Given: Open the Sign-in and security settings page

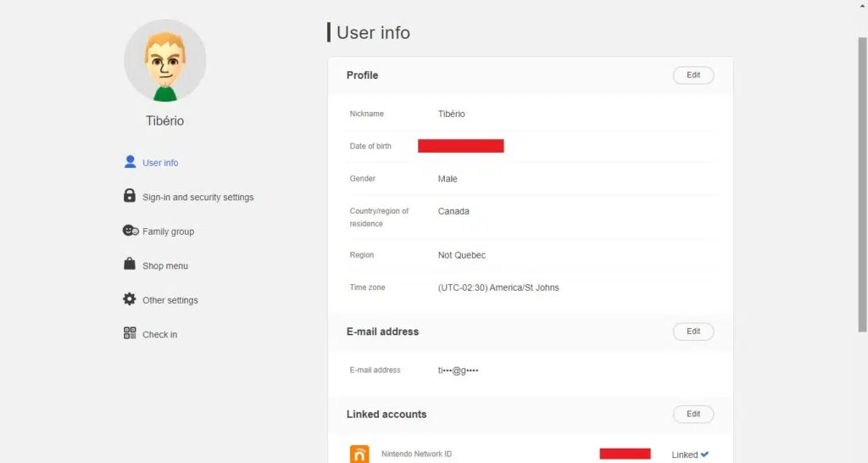Looking at the screenshot, I should click(198, 198).
